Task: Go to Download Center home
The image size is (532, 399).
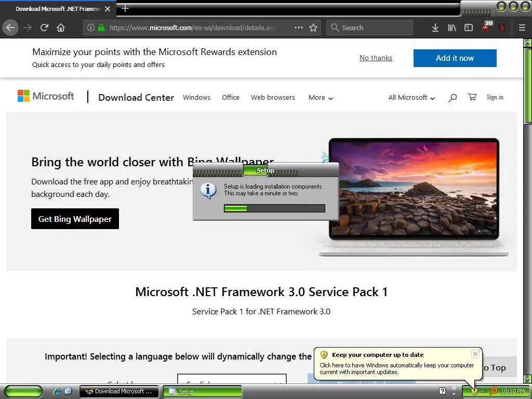Action: tap(136, 97)
